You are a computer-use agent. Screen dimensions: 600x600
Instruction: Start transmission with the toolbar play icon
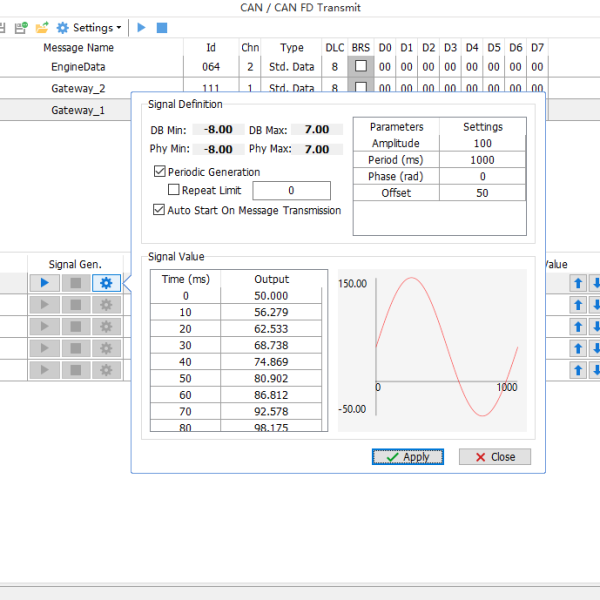click(x=142, y=28)
